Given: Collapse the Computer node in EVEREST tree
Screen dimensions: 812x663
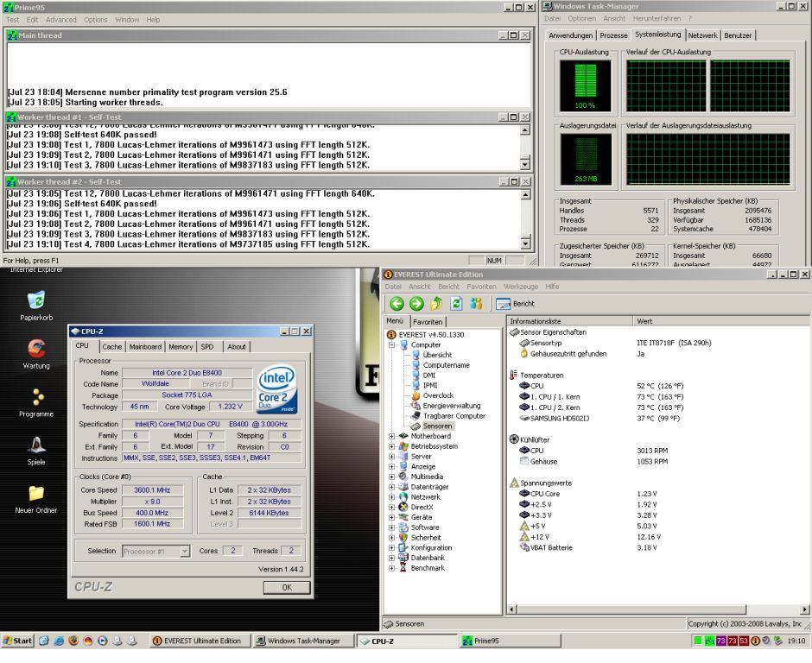Looking at the screenshot, I should 392,344.
